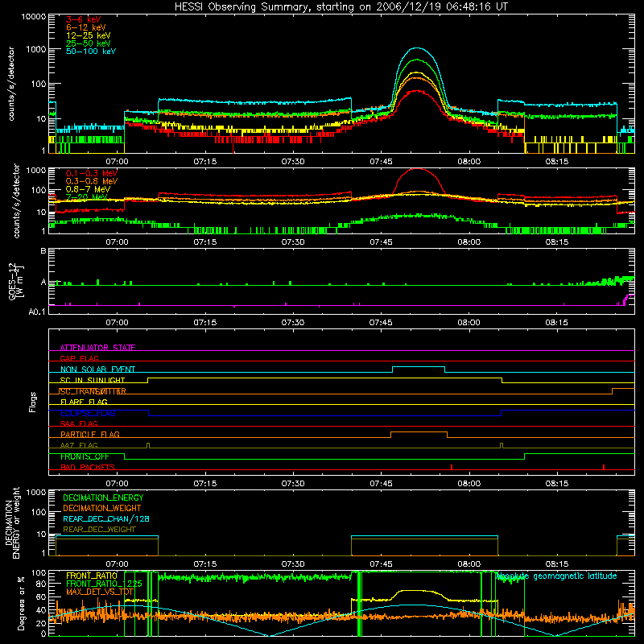Click the raised step of the NON_SOLAR_EVENT line
The height and width of the screenshot is (644, 644).
pos(418,367)
